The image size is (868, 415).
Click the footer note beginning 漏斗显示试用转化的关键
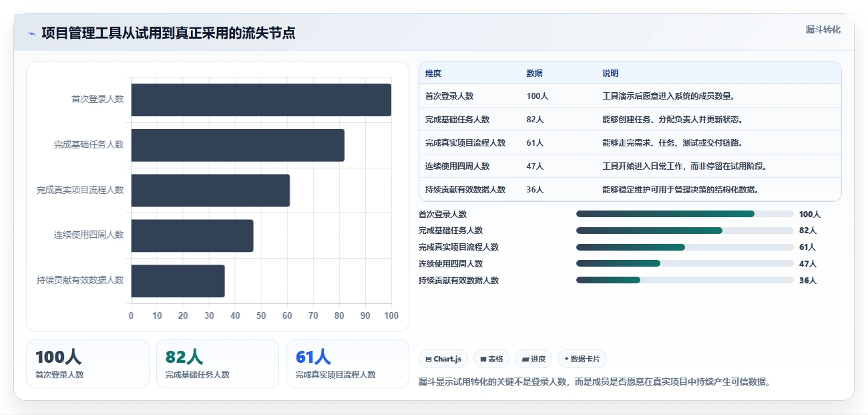coord(596,382)
